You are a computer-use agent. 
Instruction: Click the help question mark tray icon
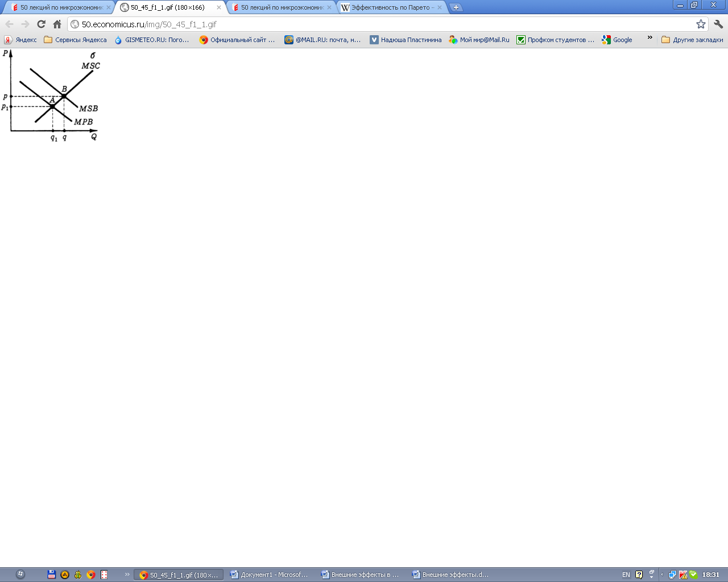point(639,575)
